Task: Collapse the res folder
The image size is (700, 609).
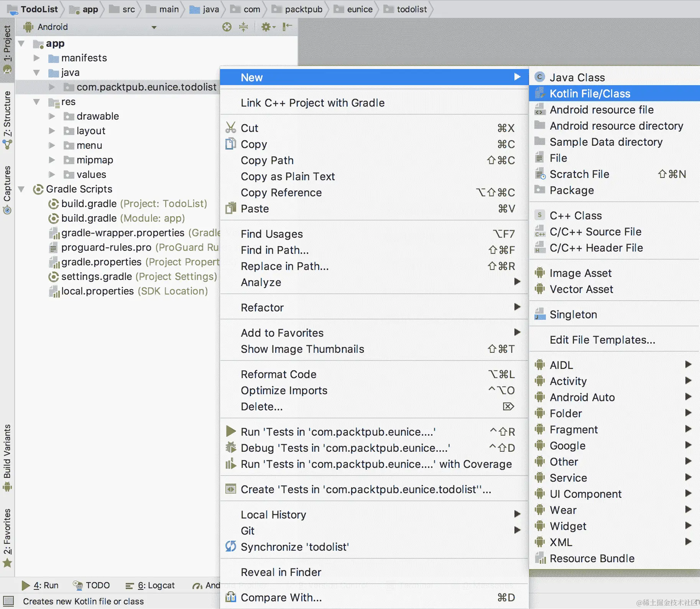Action: (x=37, y=102)
